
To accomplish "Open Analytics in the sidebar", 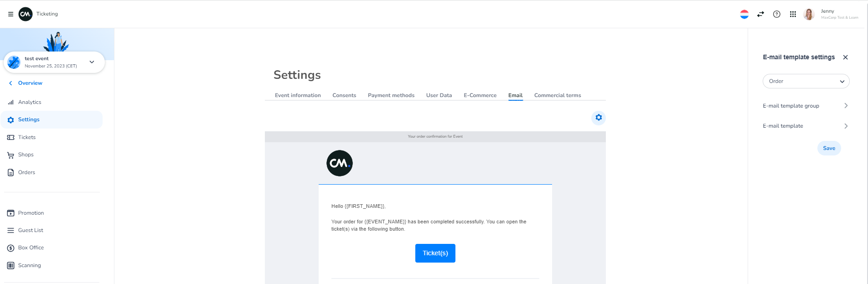I will coord(30,102).
